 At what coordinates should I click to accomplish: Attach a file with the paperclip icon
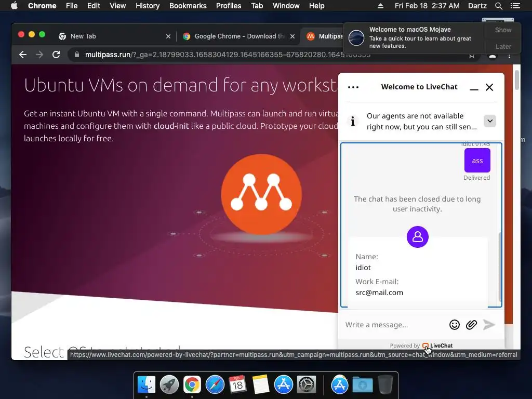471,325
